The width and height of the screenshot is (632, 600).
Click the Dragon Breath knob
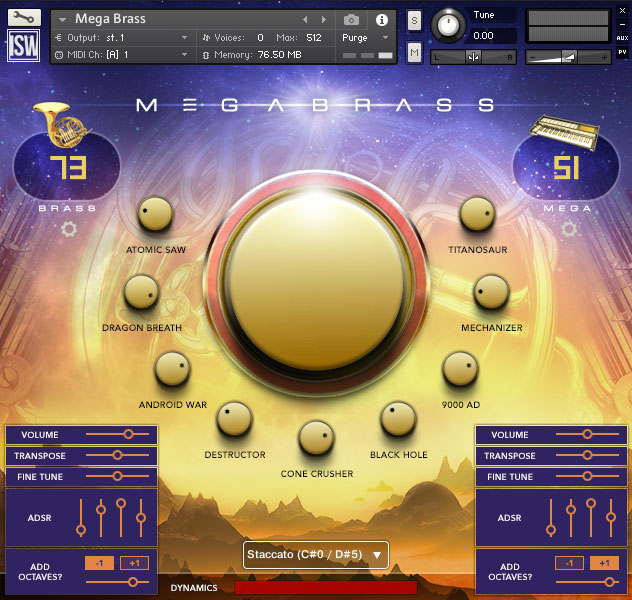point(141,292)
